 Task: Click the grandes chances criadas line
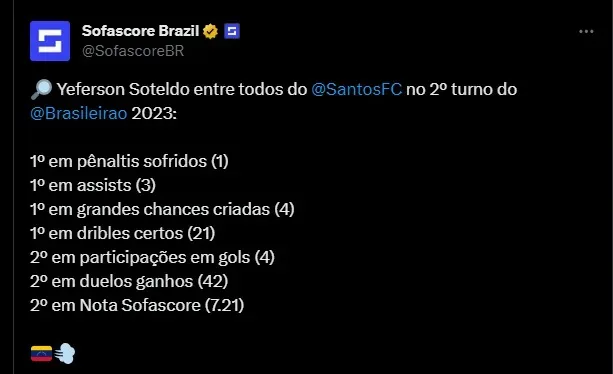[x=162, y=209]
